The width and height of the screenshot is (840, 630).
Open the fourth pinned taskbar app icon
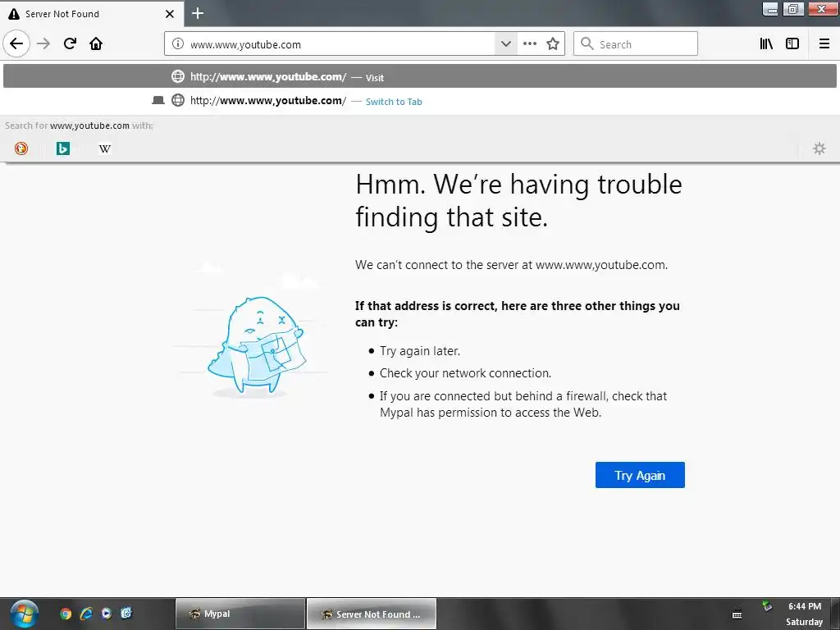[126, 614]
